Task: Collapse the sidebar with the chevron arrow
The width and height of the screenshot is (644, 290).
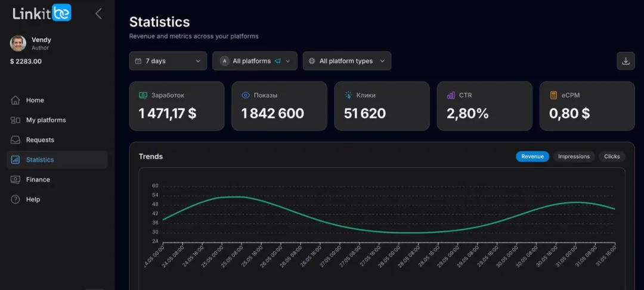Action: 98,14
